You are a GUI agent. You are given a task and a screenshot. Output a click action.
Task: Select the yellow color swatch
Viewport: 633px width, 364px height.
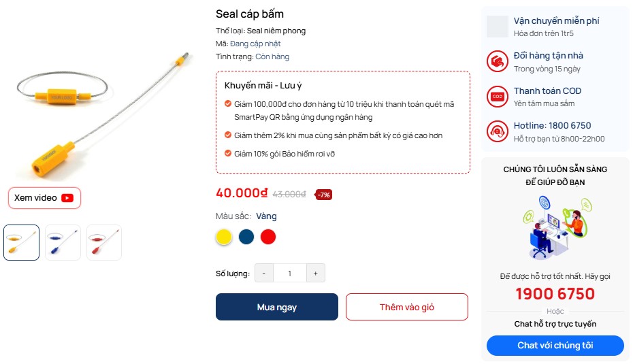224,237
